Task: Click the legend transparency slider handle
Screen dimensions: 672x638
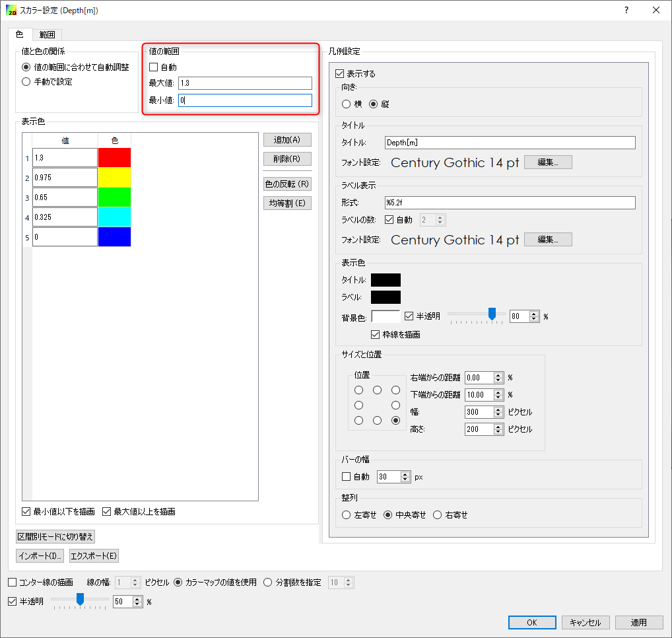Action: point(492,314)
